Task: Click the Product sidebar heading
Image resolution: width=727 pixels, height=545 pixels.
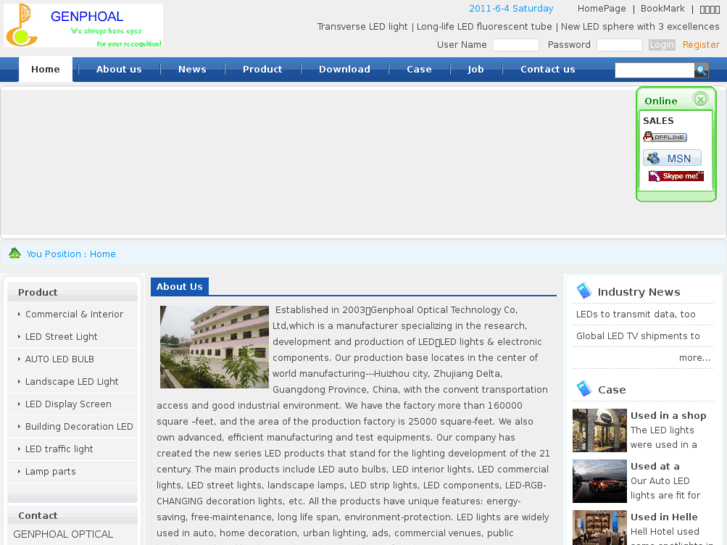Action: 38,293
